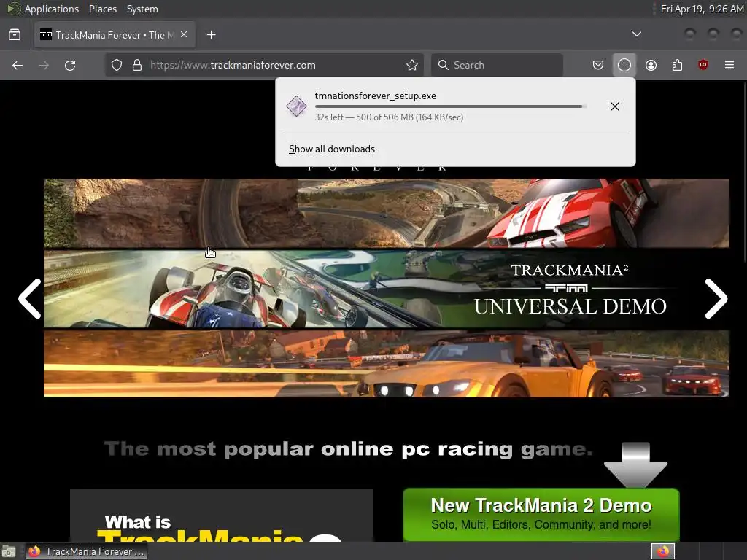Click the Universal Demo formula car banner
The width and height of the screenshot is (747, 560).
point(387,289)
